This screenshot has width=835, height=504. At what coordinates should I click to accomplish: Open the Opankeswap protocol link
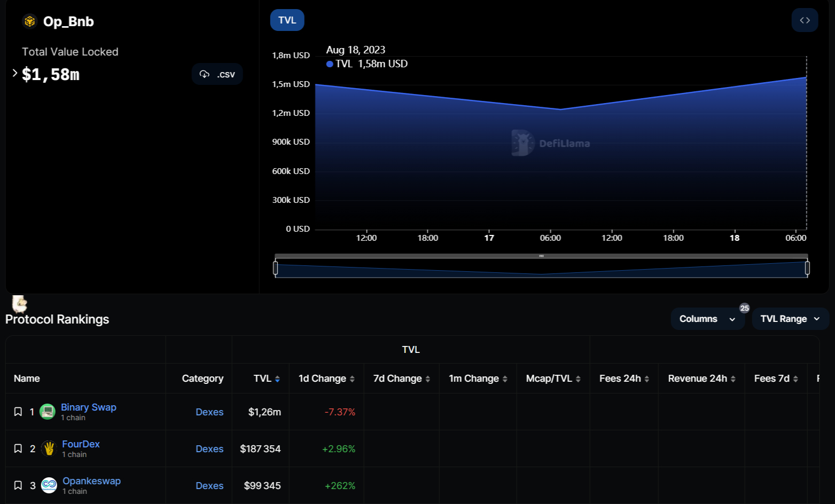91,481
